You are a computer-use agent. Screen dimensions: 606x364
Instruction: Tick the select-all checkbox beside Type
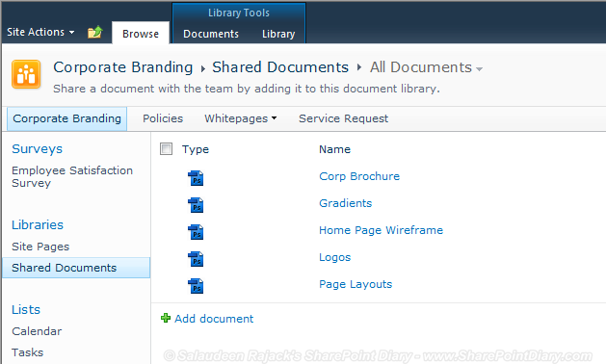point(166,148)
